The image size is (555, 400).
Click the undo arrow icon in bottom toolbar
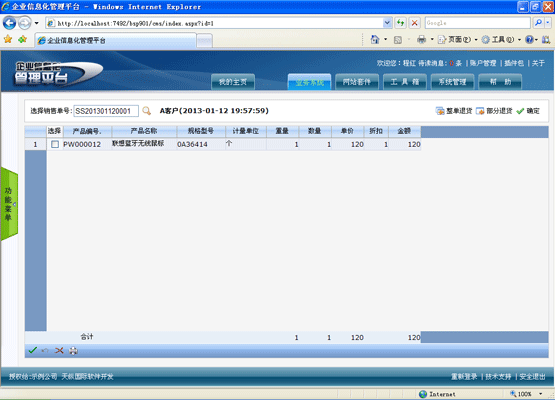click(45, 350)
